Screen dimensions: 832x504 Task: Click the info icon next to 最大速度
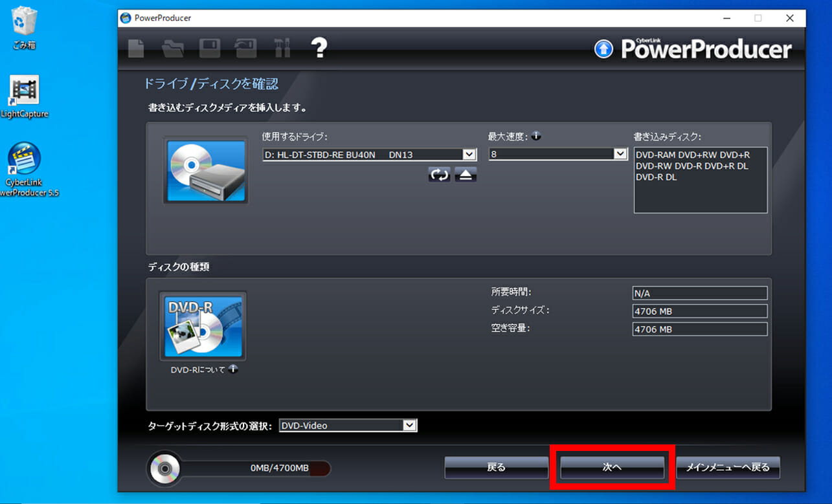point(536,137)
